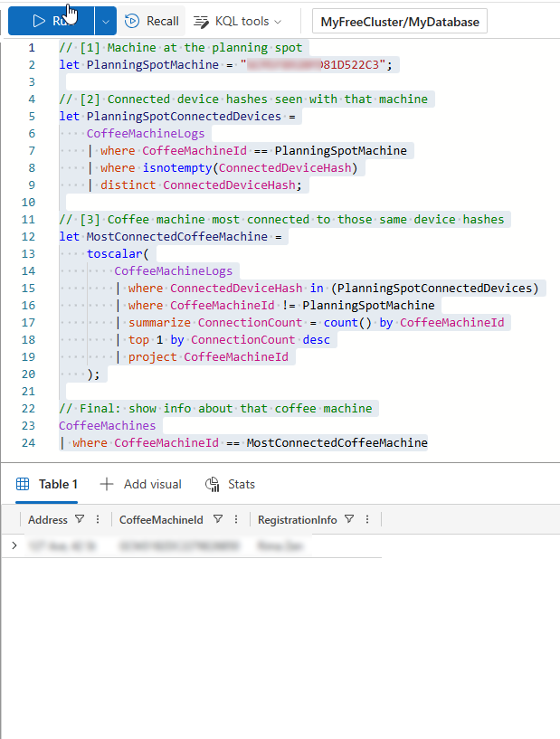This screenshot has width=560, height=739.
Task: Click the Table 1 grid icon
Action: point(23,484)
